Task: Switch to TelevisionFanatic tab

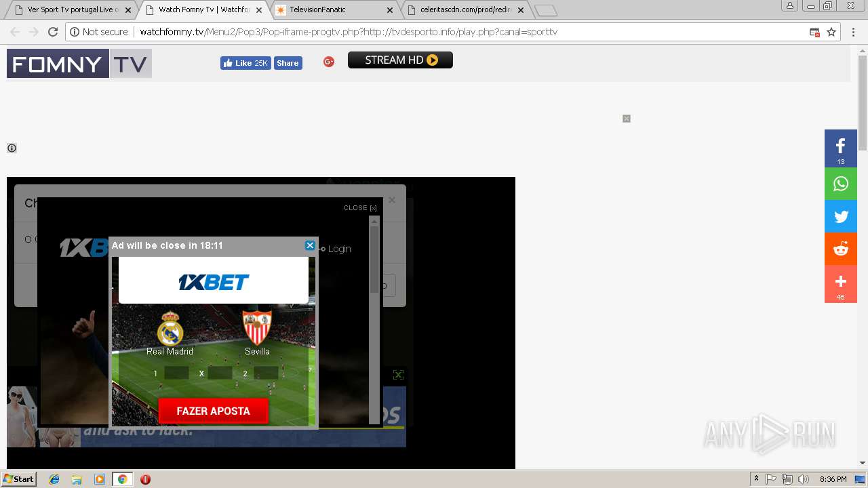Action: (x=332, y=10)
